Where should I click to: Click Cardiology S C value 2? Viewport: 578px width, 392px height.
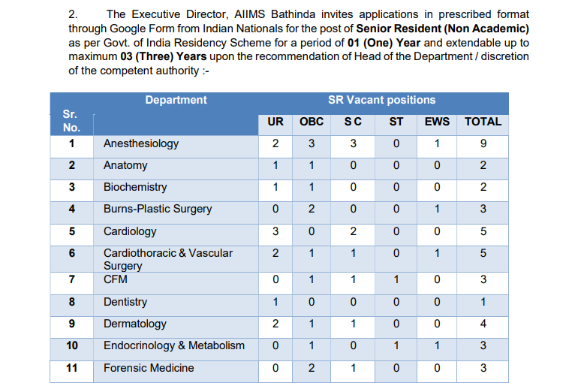pyautogui.click(x=353, y=231)
